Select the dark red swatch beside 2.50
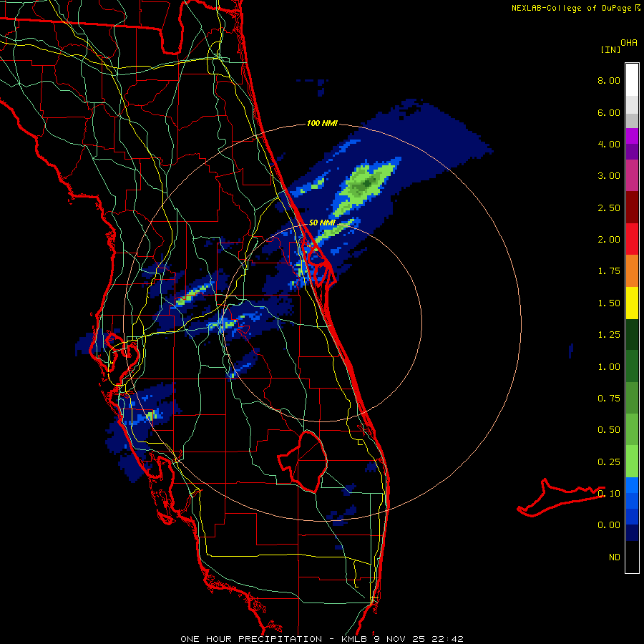 pyautogui.click(x=632, y=208)
